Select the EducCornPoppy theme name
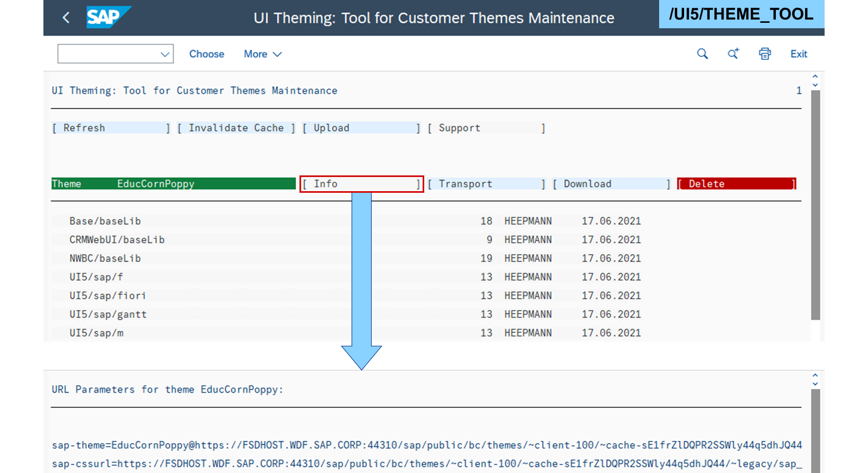This screenshot has width=868, height=473. point(156,184)
